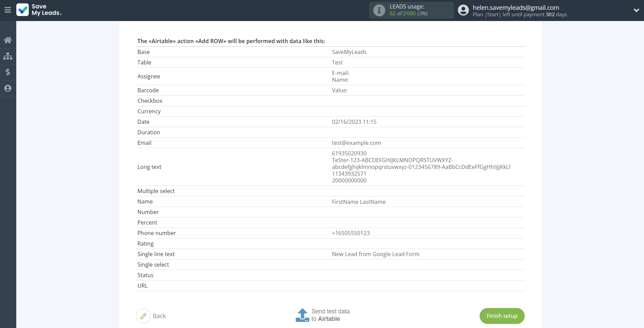Click the pencil edit icon beside Back

[143, 316]
